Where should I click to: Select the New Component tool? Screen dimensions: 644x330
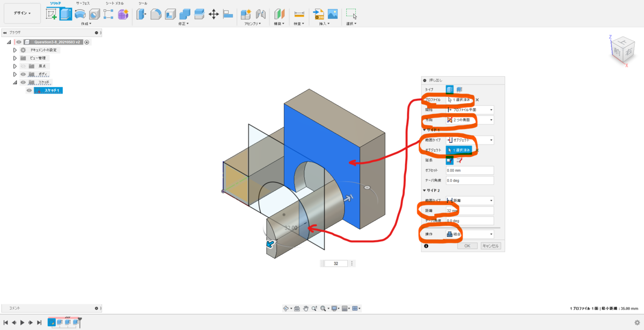pyautogui.click(x=246, y=14)
